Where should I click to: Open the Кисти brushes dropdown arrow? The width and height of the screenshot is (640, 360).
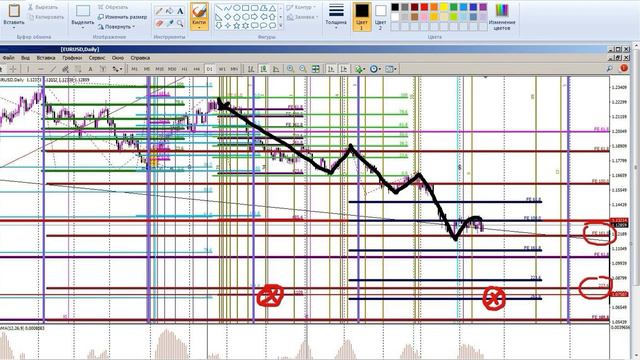tap(199, 27)
